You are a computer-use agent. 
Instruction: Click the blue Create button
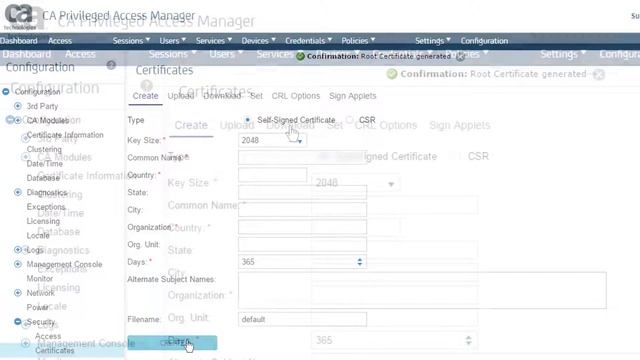click(x=172, y=342)
